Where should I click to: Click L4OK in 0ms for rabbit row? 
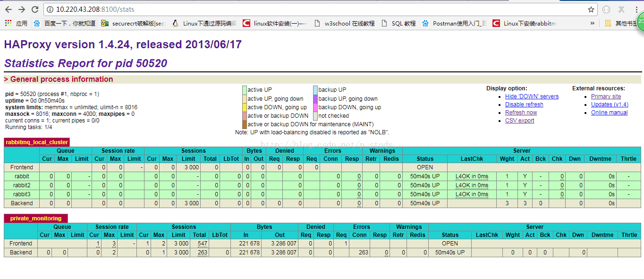472,176
